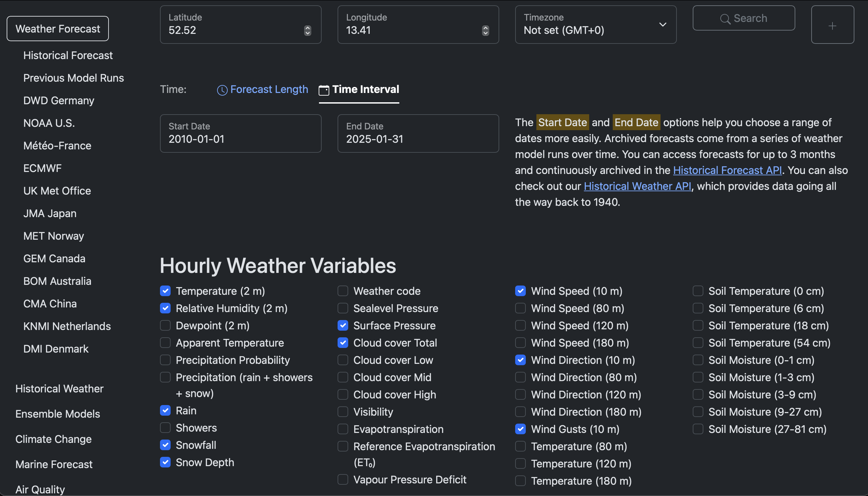Enable Wind Direction (180 m)
This screenshot has height=496, width=868.
tap(520, 412)
